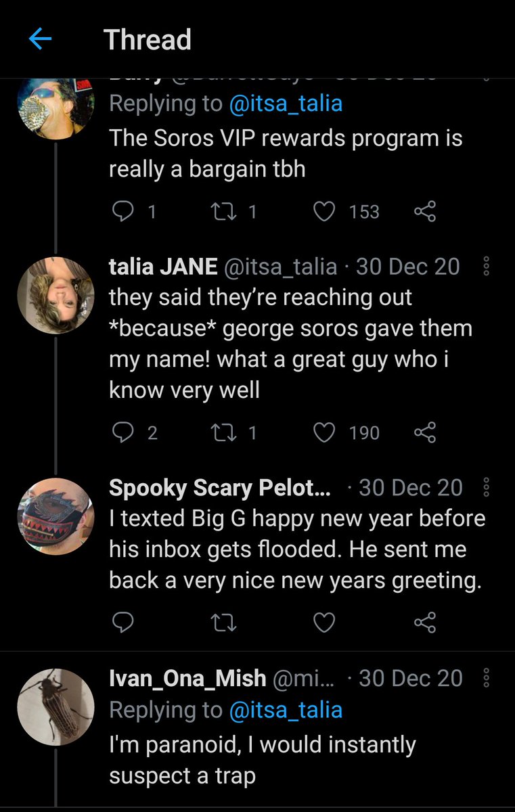Reply to talia JANE's tweet
This screenshot has height=812, width=515.
click(122, 432)
